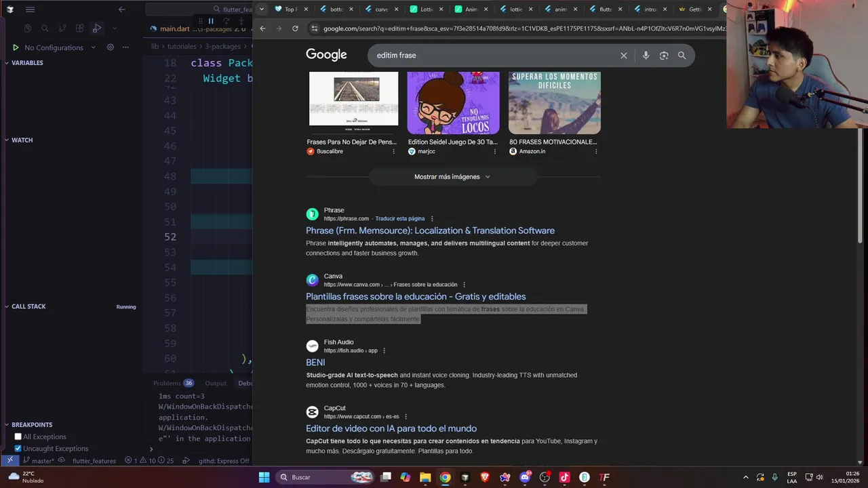Click Step Into in the debug toolbar
The width and height of the screenshot is (868, 488).
[x=241, y=21]
